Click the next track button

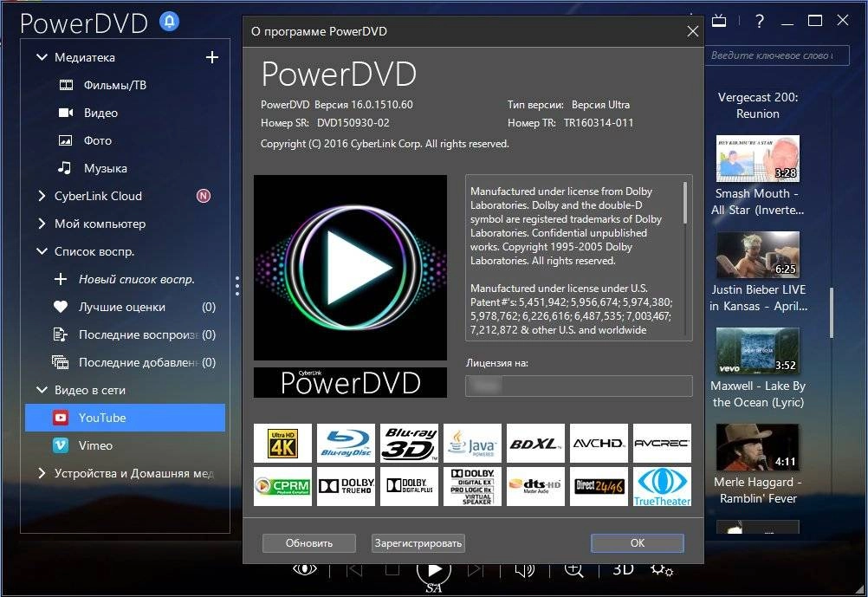(x=475, y=570)
